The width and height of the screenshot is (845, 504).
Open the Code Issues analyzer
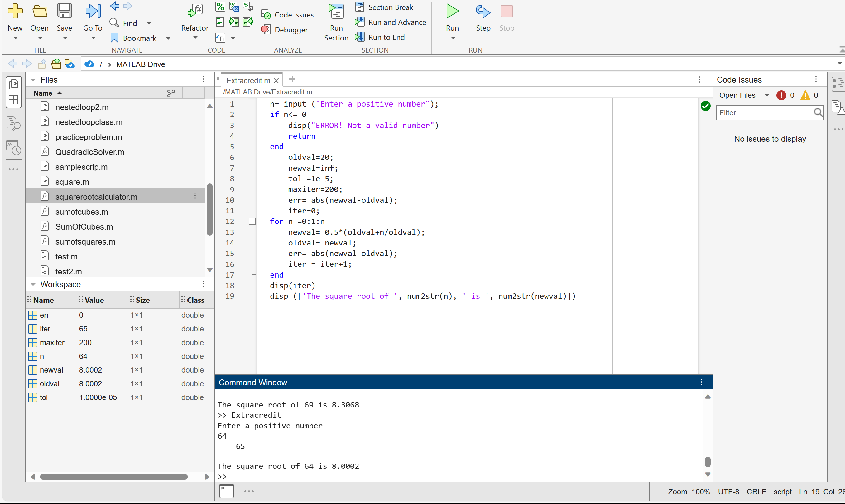(x=287, y=14)
